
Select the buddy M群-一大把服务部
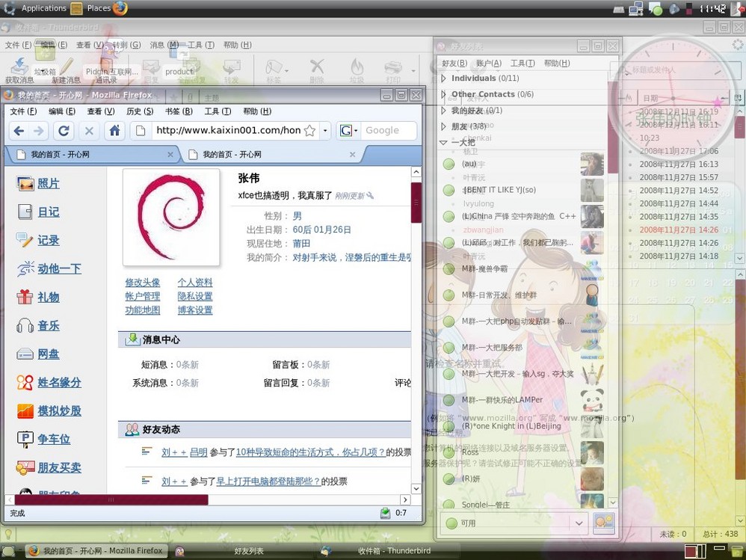(522, 348)
